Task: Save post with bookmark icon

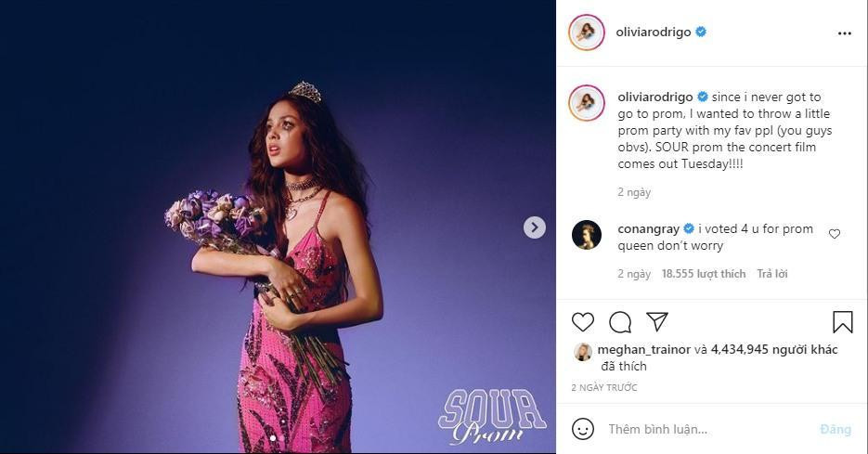Action: pyautogui.click(x=842, y=322)
